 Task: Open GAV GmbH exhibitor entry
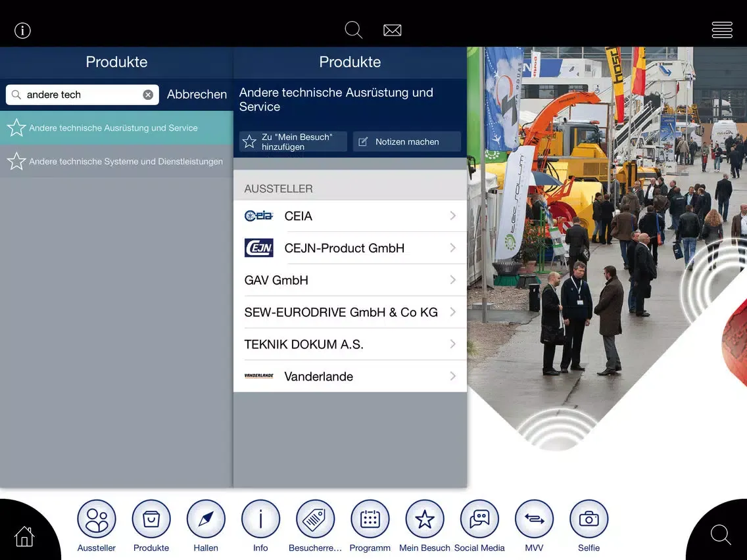point(350,280)
